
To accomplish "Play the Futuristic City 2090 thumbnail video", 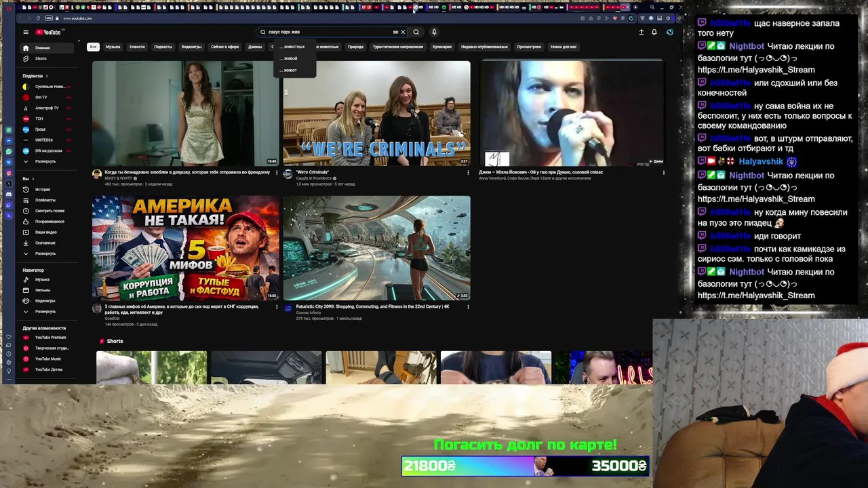I will click(376, 248).
